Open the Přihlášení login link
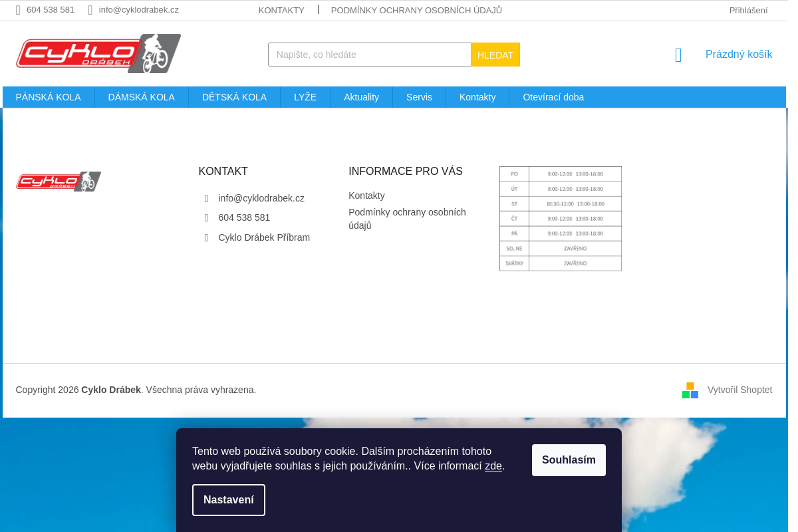 (x=748, y=10)
